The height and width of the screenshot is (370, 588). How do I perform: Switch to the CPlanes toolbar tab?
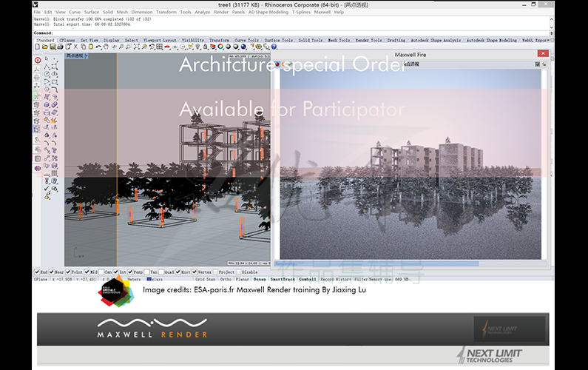(67, 40)
